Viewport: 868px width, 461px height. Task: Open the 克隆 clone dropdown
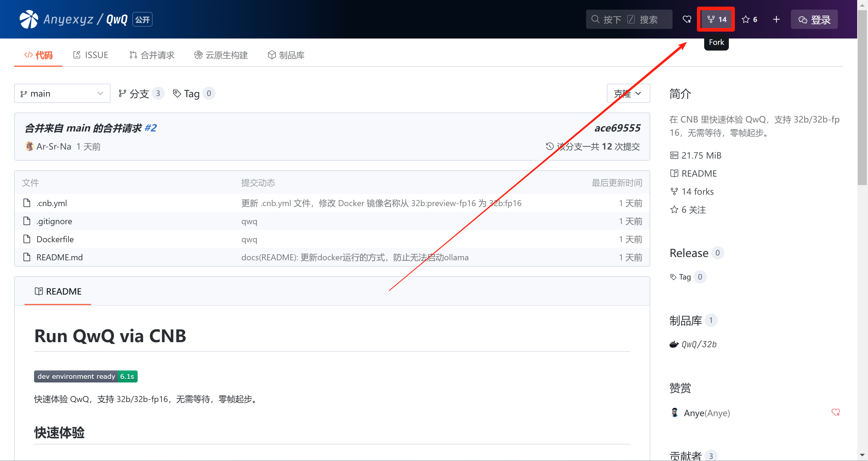pyautogui.click(x=628, y=93)
